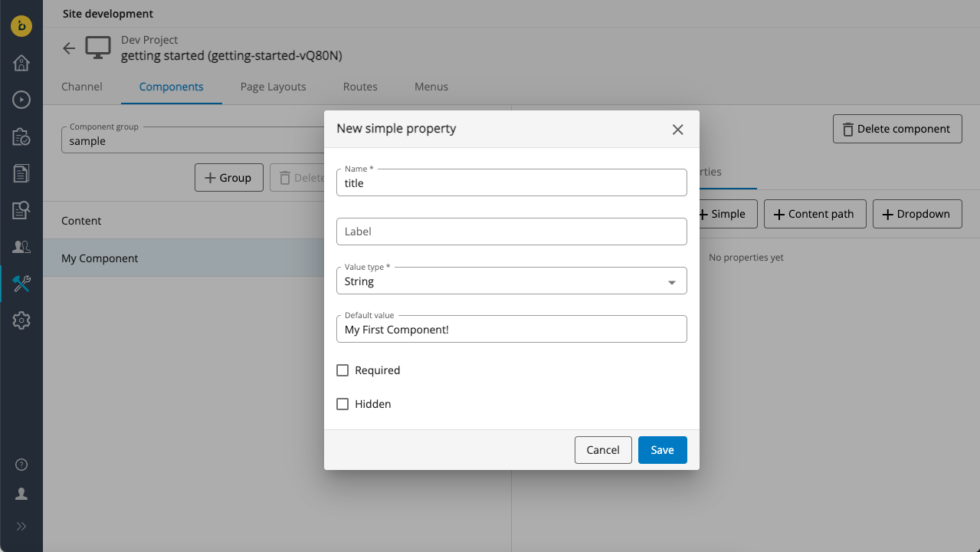Click the Save button
The height and width of the screenshot is (552, 980).
tap(663, 450)
